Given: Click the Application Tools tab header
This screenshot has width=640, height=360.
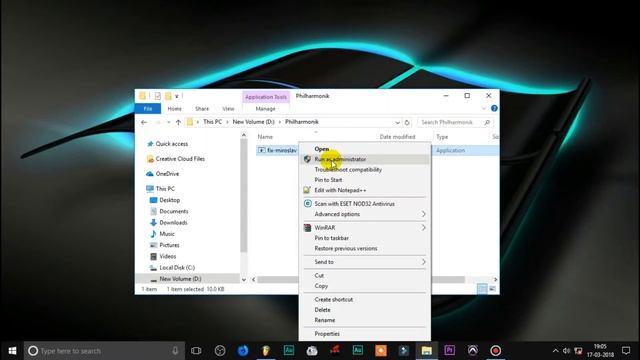Looking at the screenshot, I should click(x=266, y=97).
